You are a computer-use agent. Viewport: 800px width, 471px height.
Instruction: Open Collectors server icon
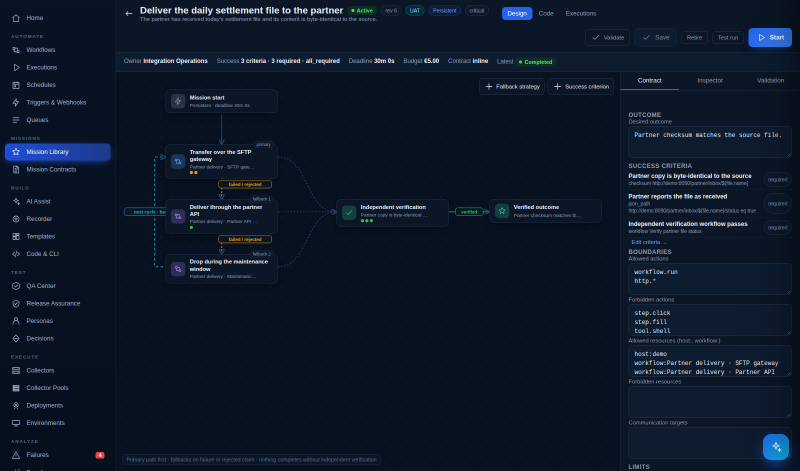point(16,370)
